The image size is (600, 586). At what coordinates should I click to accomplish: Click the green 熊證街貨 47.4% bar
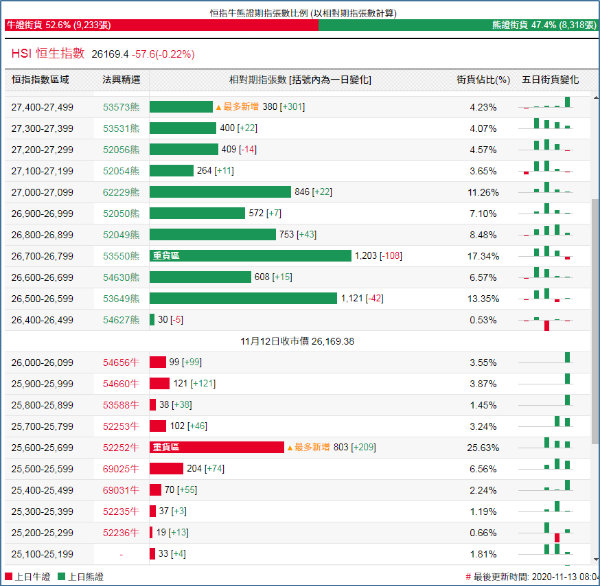[x=458, y=25]
